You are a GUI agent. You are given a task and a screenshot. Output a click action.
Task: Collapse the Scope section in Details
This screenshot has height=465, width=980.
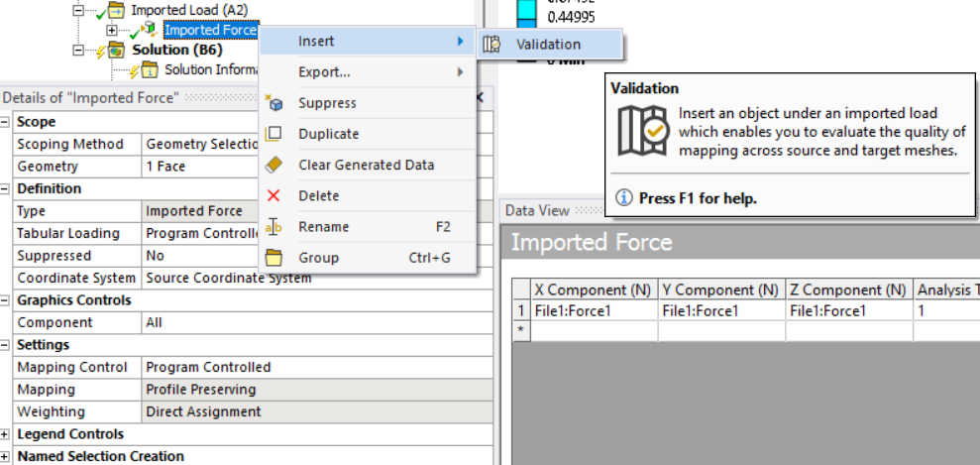click(x=7, y=122)
